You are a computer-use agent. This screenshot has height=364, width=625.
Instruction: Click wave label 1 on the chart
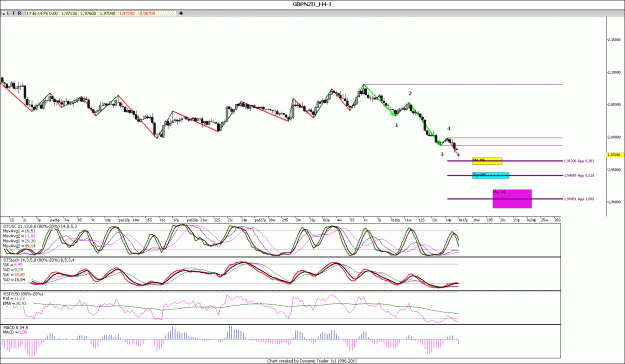click(397, 126)
